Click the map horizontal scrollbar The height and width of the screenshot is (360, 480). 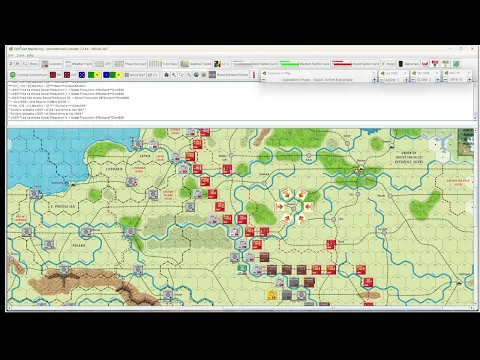coord(240,308)
